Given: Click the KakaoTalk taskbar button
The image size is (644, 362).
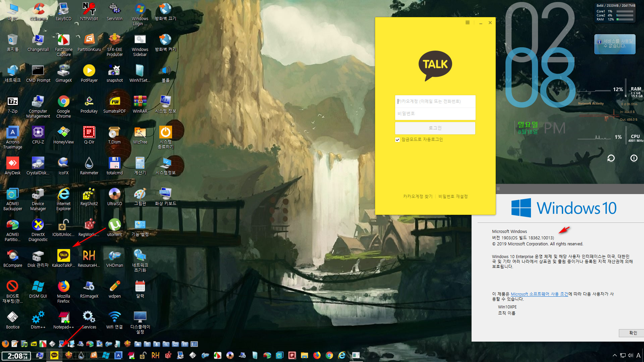Looking at the screenshot, I should coord(54,355).
